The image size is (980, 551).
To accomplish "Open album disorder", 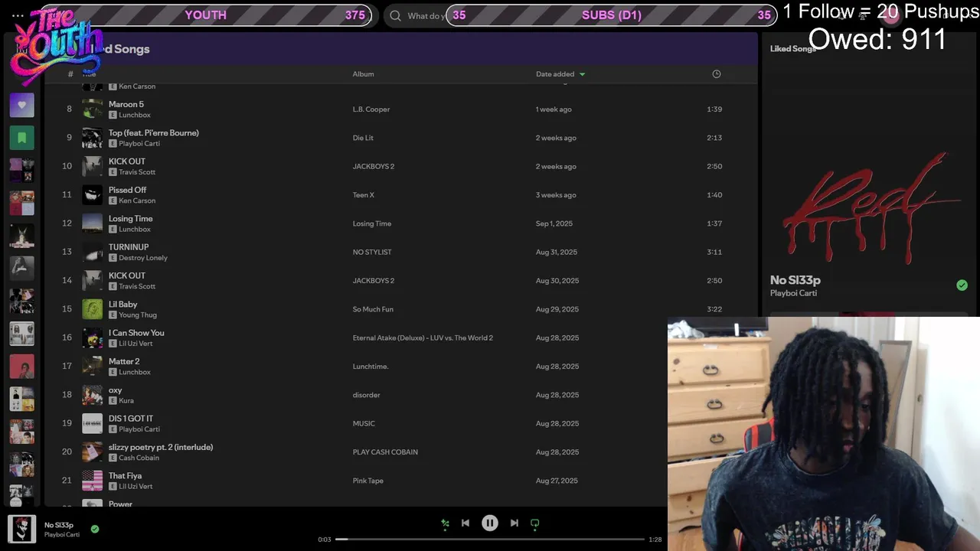I will point(366,395).
